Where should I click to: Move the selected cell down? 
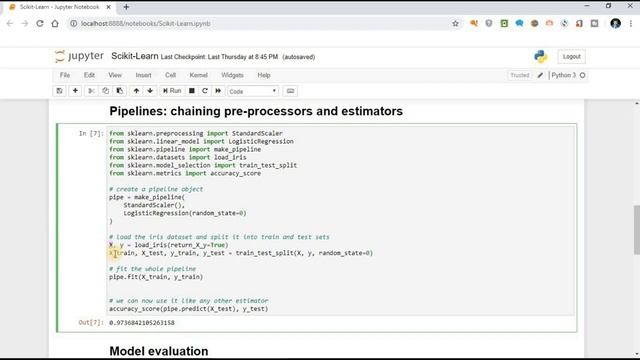tap(150, 91)
